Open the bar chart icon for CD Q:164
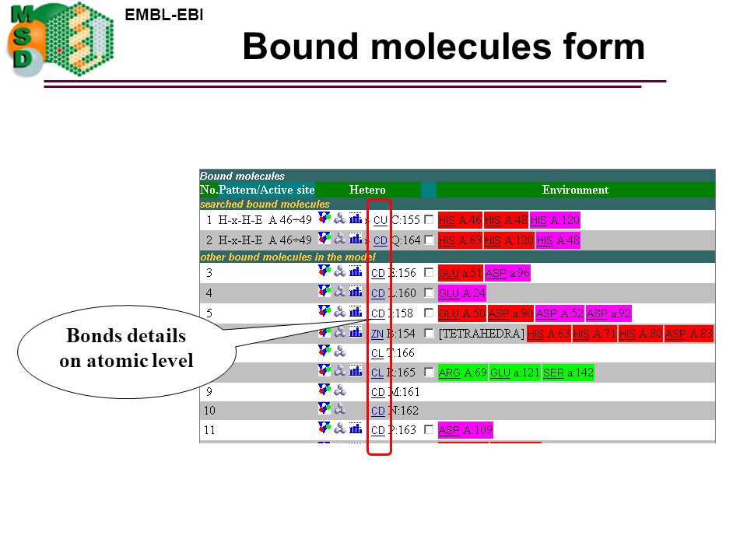747x560 pixels. click(x=356, y=238)
